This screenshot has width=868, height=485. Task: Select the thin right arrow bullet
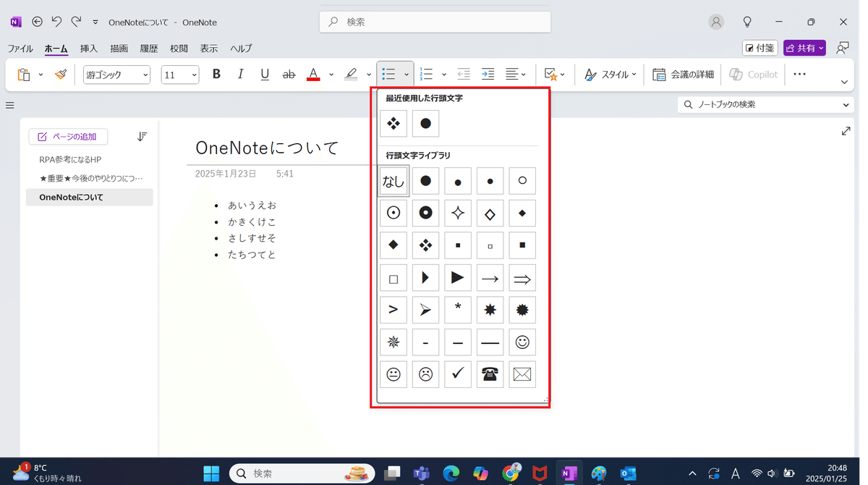(490, 278)
